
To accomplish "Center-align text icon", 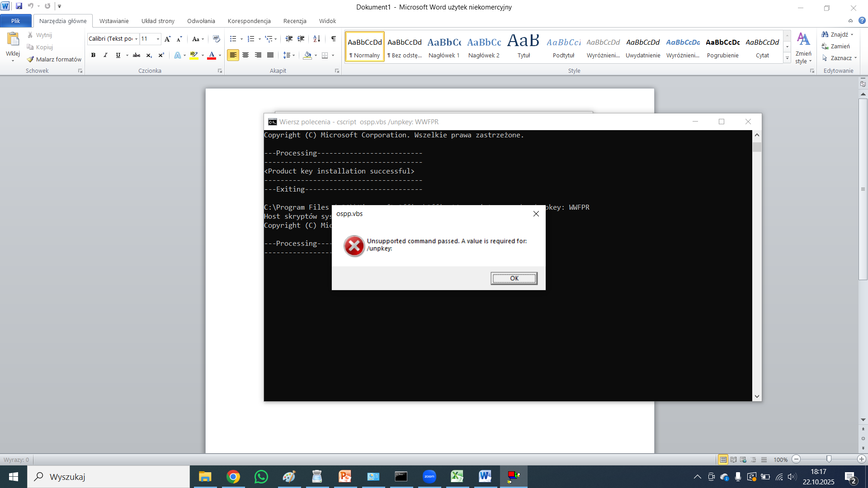I will pyautogui.click(x=245, y=55).
